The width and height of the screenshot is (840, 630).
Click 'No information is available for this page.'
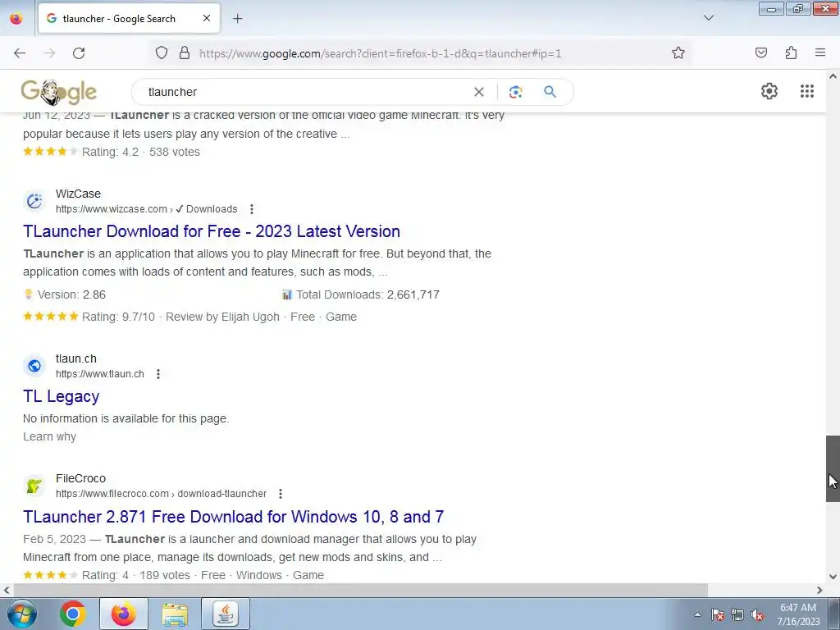click(126, 418)
